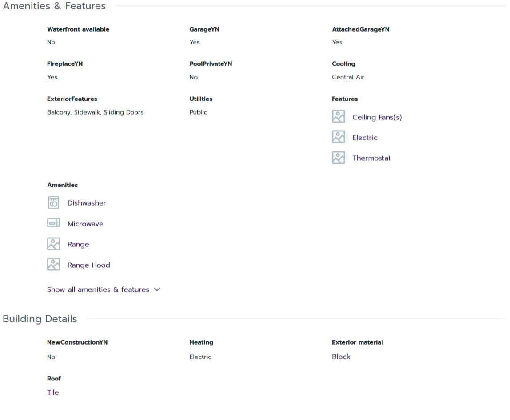This screenshot has width=510, height=420.
Task: Click the icon left of the Range amenity
Action: pos(53,244)
